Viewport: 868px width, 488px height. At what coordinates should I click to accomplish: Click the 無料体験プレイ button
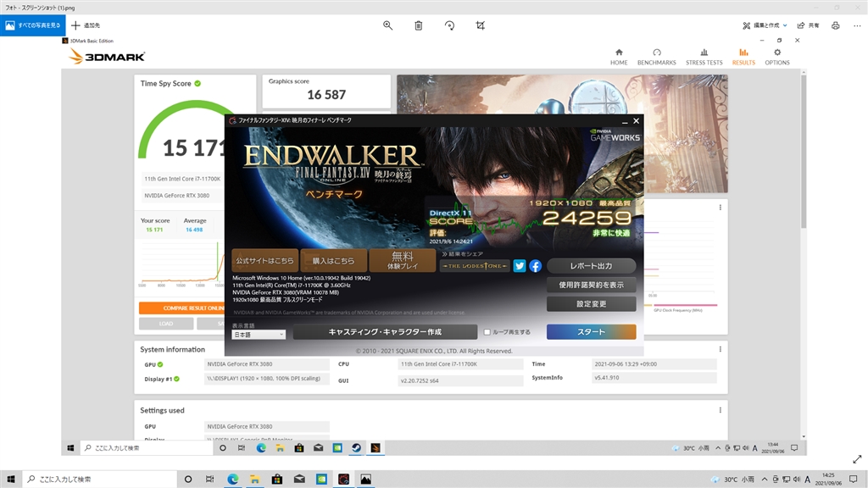(x=403, y=261)
